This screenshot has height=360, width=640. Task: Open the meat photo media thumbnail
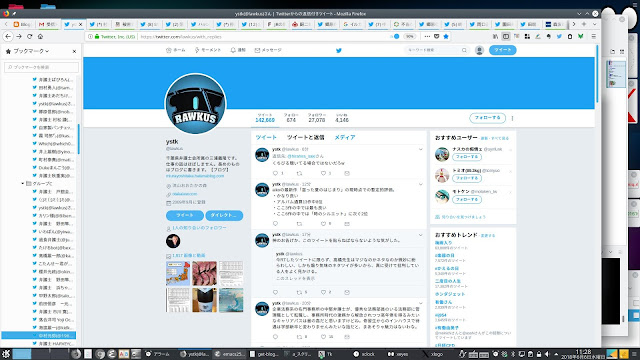click(204, 273)
